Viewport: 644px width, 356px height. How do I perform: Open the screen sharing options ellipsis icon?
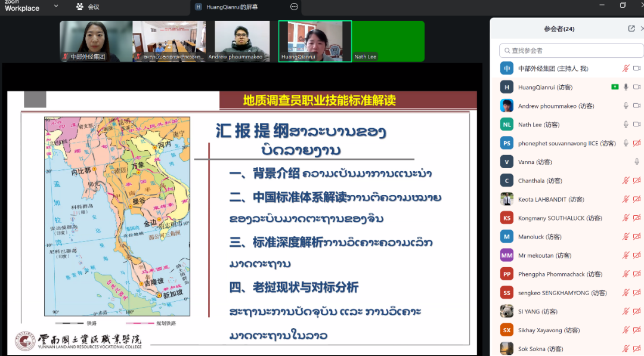pyautogui.click(x=294, y=7)
